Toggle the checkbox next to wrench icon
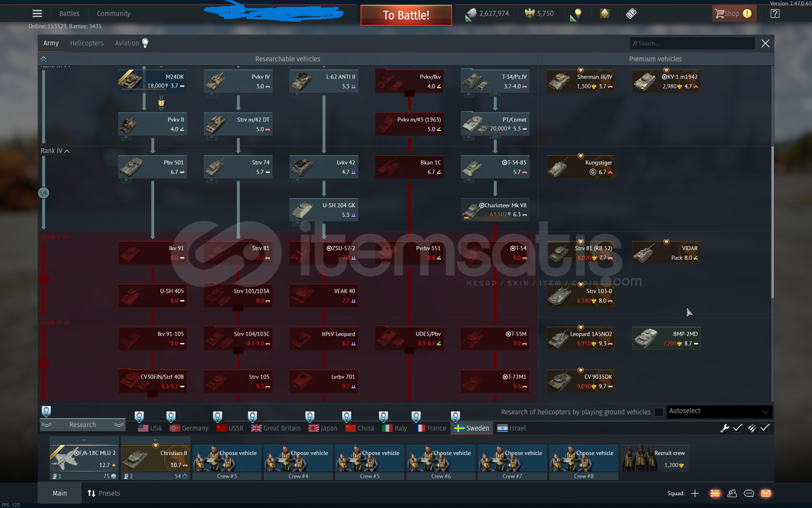 [x=737, y=428]
